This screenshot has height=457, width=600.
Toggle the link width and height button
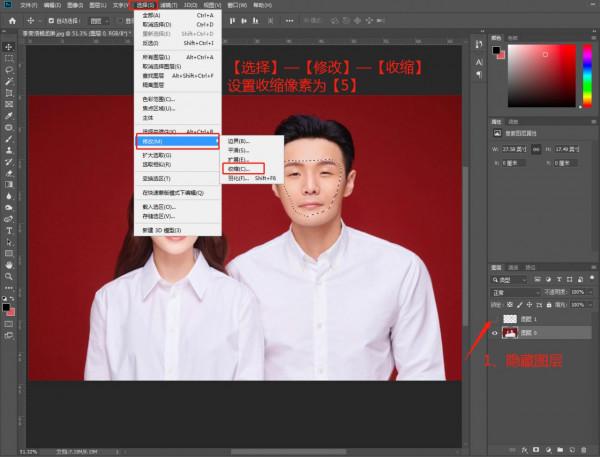tap(536, 149)
